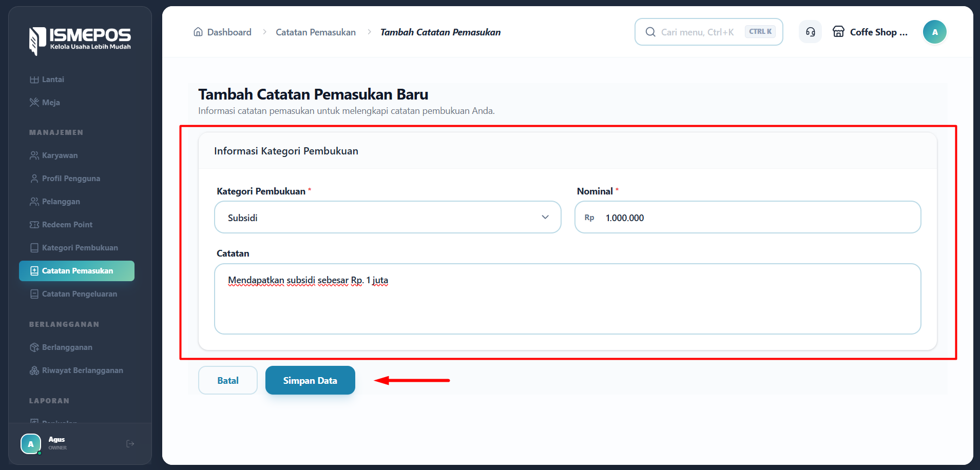Viewport: 980px width, 470px height.
Task: Click the Dashboard home icon
Action: tap(198, 32)
